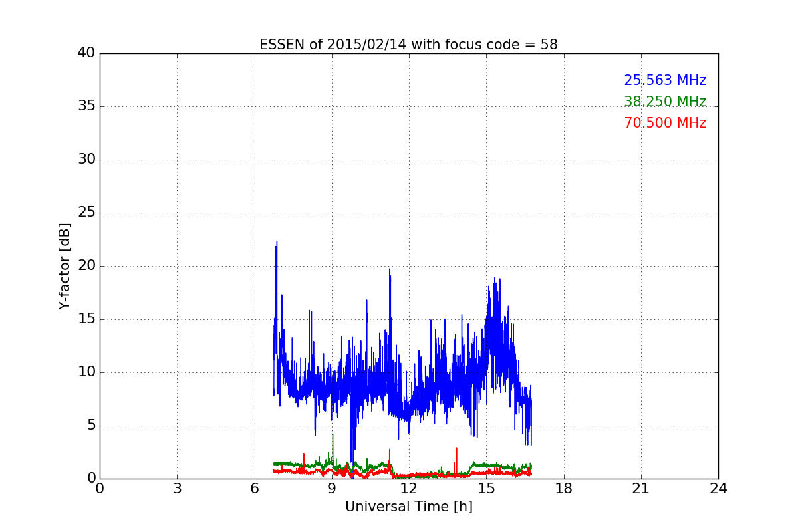Screen dimensions: 798x532
Task: Click y-axis tick label 35
Action: (x=86, y=106)
